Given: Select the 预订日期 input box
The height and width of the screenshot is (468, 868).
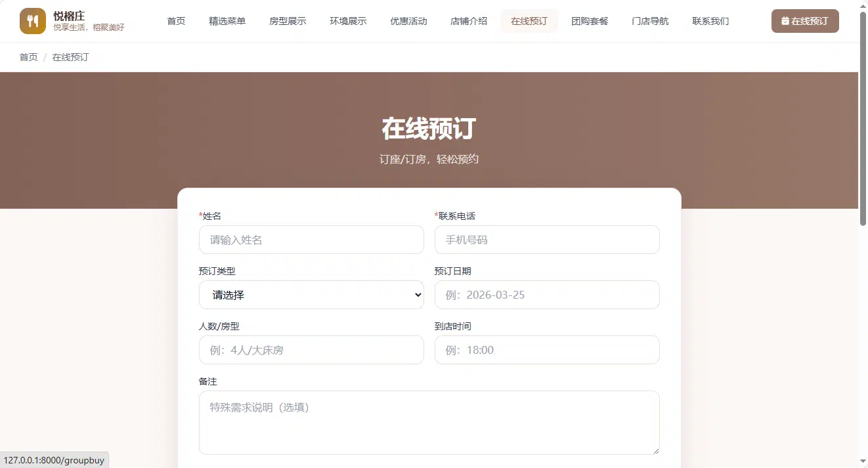Looking at the screenshot, I should click(547, 295).
